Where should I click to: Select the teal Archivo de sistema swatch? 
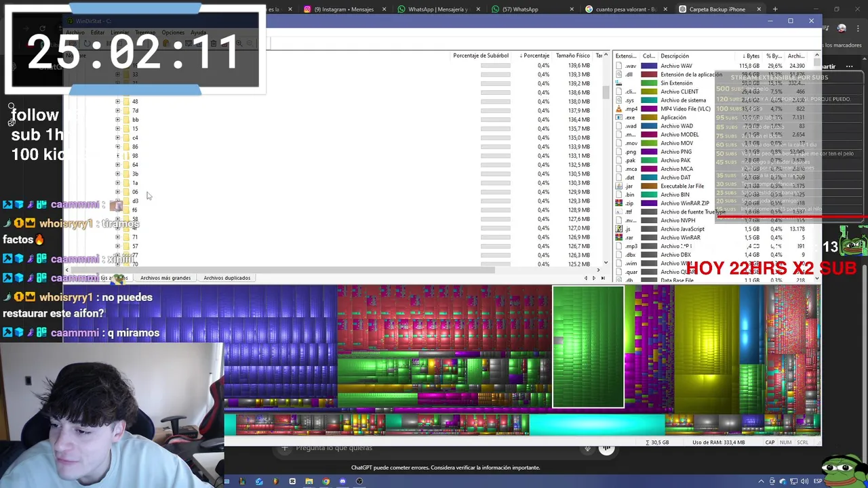click(649, 100)
